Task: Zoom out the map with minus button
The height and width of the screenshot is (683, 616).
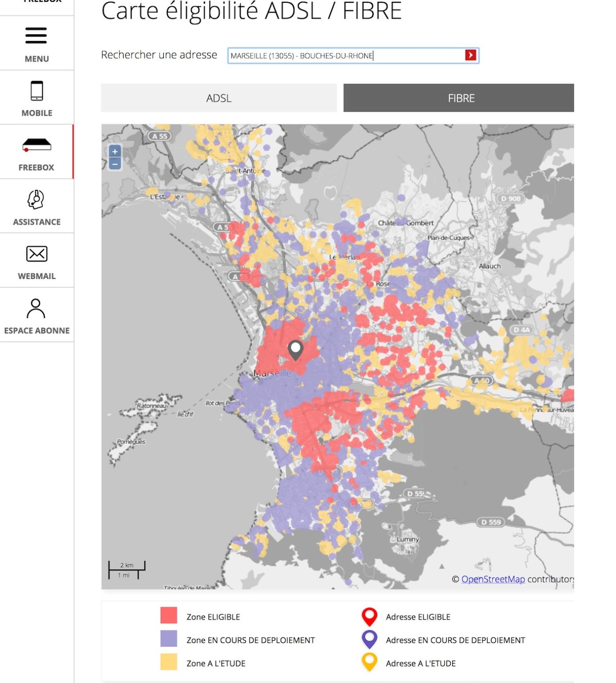Action: coord(115,164)
